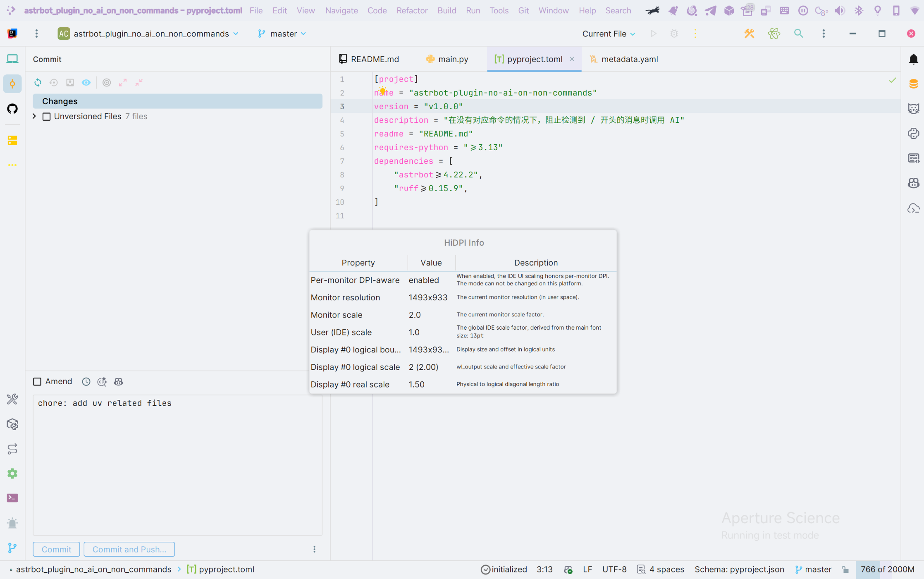Viewport: 924px width, 579px height.
Task: Open the master branch dropdown
Action: coord(283,34)
